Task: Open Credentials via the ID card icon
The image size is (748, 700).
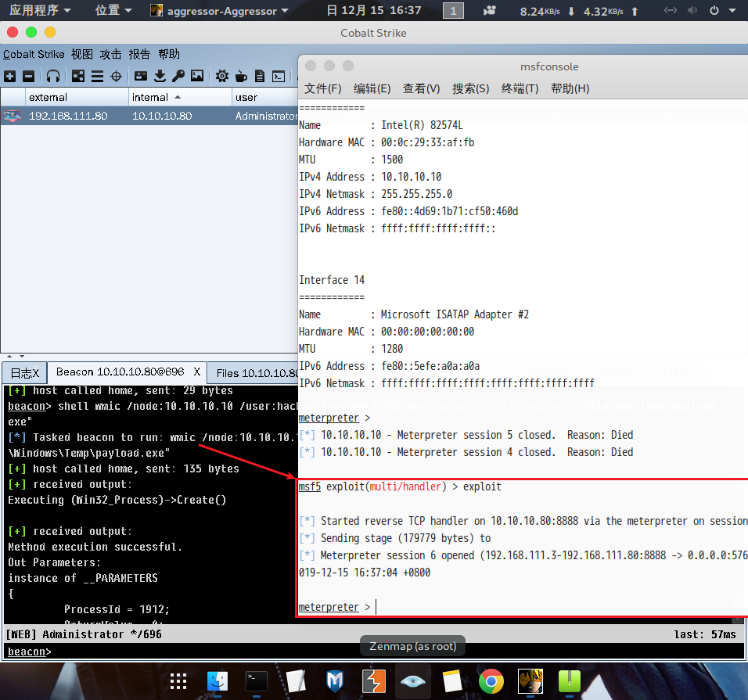Action: pyautogui.click(x=141, y=76)
